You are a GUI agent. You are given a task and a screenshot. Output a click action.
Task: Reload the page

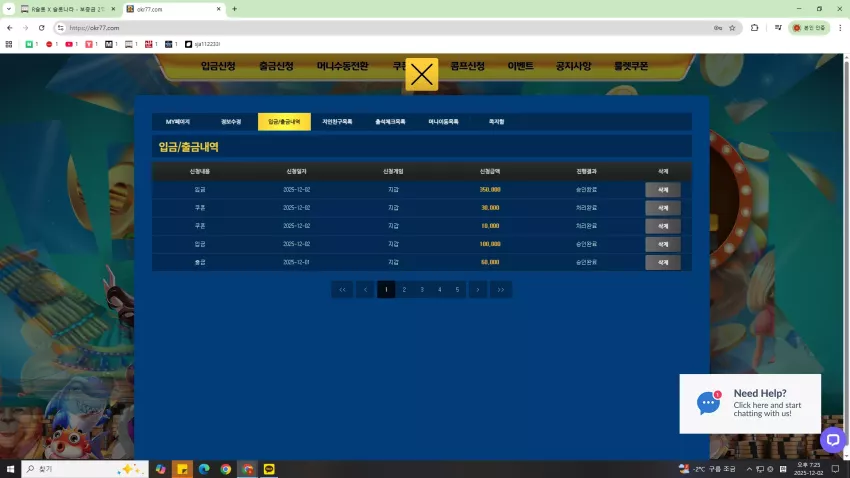tap(41, 28)
